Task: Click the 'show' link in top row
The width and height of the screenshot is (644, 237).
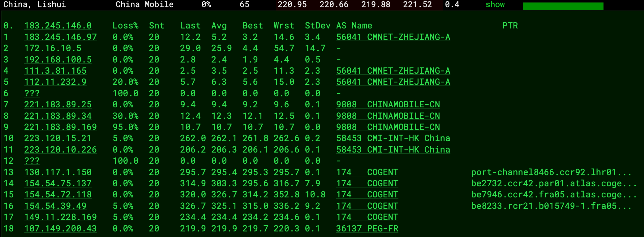Action: (x=495, y=5)
